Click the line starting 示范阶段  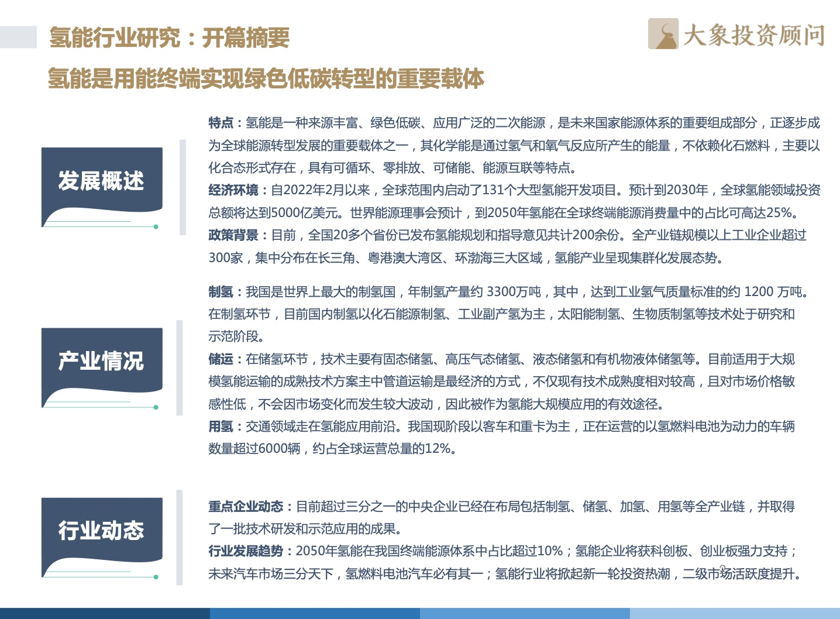point(237,336)
